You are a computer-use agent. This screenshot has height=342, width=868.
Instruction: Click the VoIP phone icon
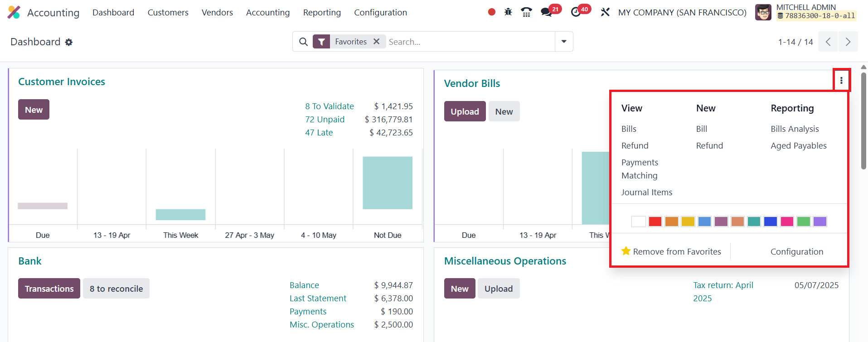click(x=526, y=12)
